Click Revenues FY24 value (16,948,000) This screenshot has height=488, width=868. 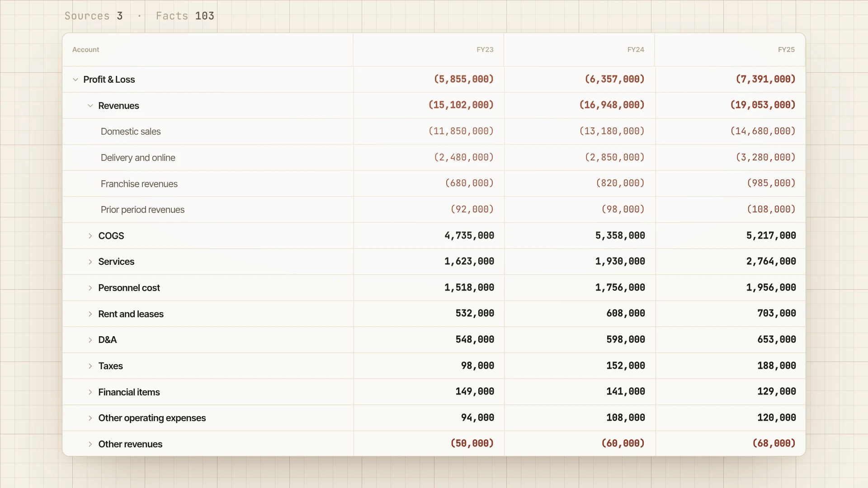(612, 105)
